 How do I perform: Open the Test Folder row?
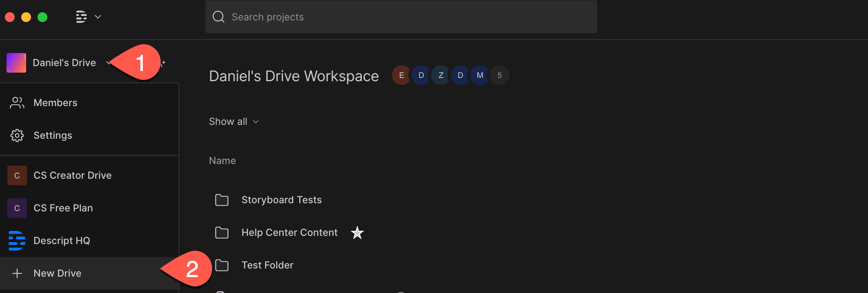[x=268, y=265]
